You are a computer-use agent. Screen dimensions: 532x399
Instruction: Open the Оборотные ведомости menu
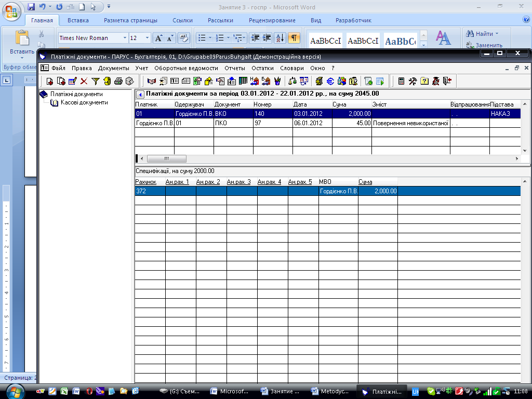pyautogui.click(x=187, y=68)
